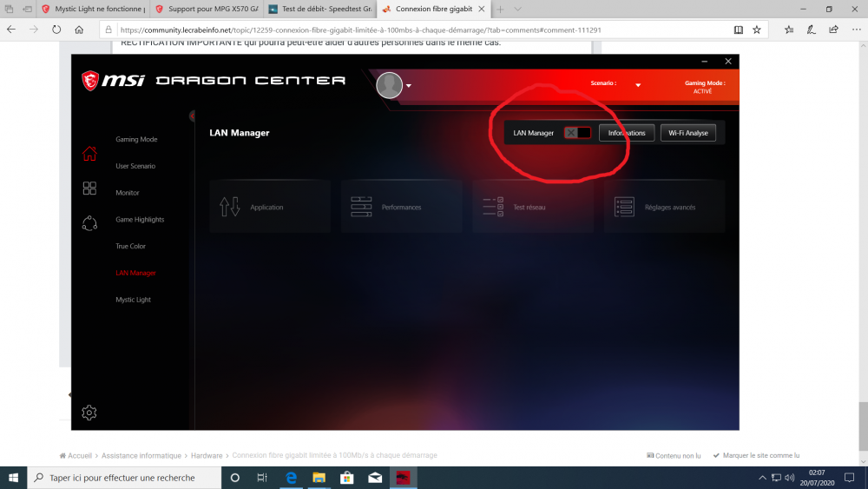Click the MSI Dragon Center logo
Screen dimensions: 868x489
point(214,80)
